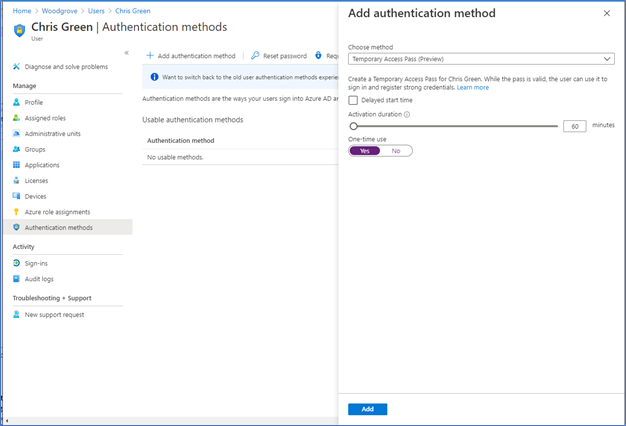Click the Diagnose and solve problems wrench icon

(x=16, y=66)
